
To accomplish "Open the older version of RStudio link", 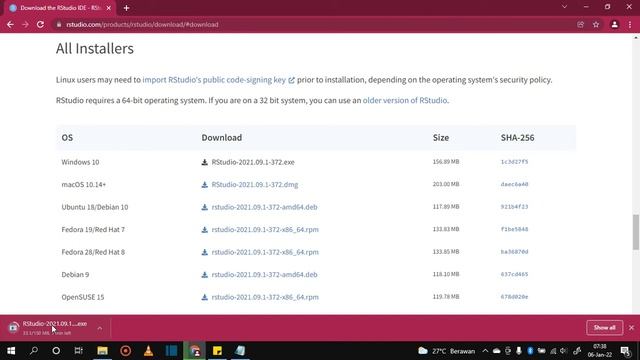I will tap(405, 100).
